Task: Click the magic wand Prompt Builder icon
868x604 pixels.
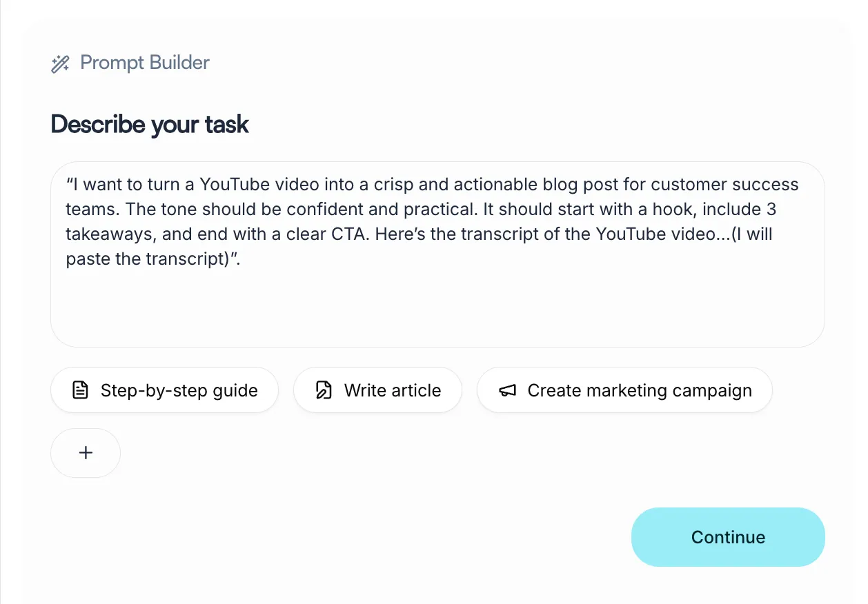Action: [60, 64]
